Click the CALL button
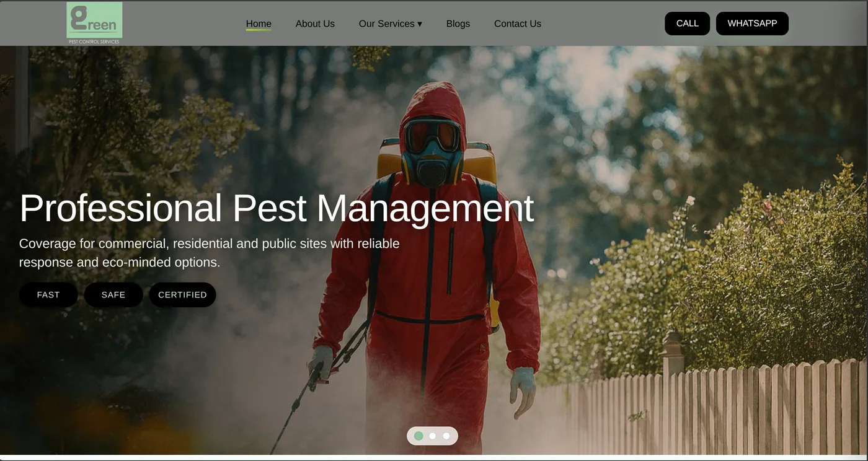Viewport: 868px width, 461px height. (x=688, y=24)
